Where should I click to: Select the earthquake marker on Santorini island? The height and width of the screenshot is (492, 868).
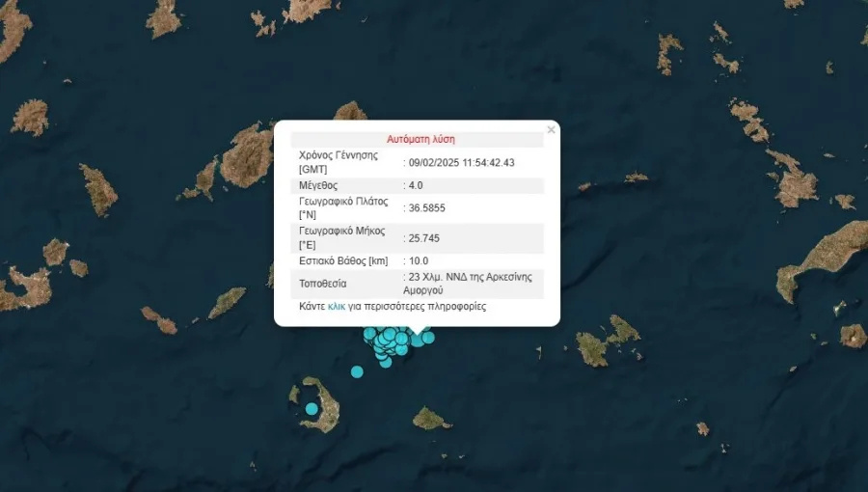312,409
